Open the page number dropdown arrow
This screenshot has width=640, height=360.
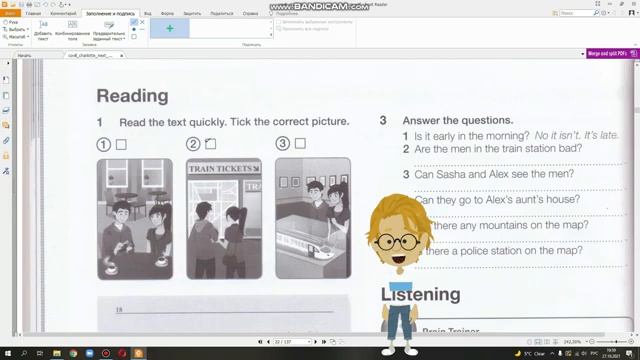pos(309,342)
